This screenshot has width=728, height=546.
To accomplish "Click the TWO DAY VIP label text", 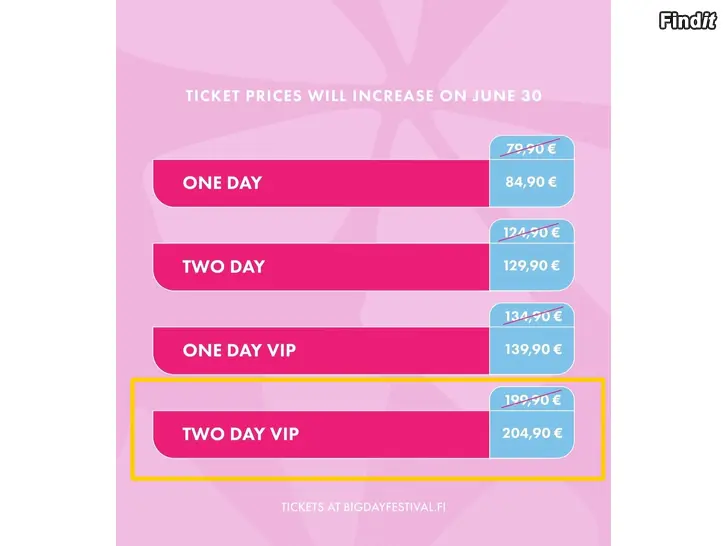I will [x=240, y=434].
